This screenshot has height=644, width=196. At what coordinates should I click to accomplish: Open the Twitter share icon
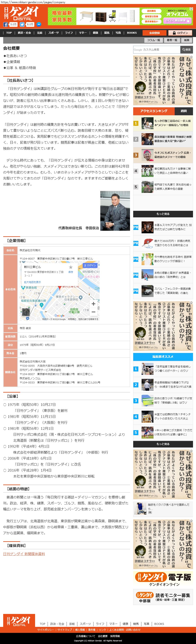click(22, 24)
